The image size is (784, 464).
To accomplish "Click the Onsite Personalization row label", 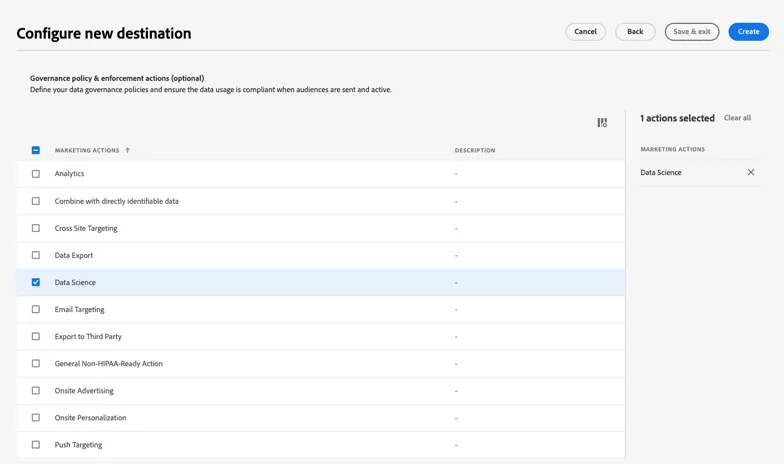I will (x=90, y=418).
